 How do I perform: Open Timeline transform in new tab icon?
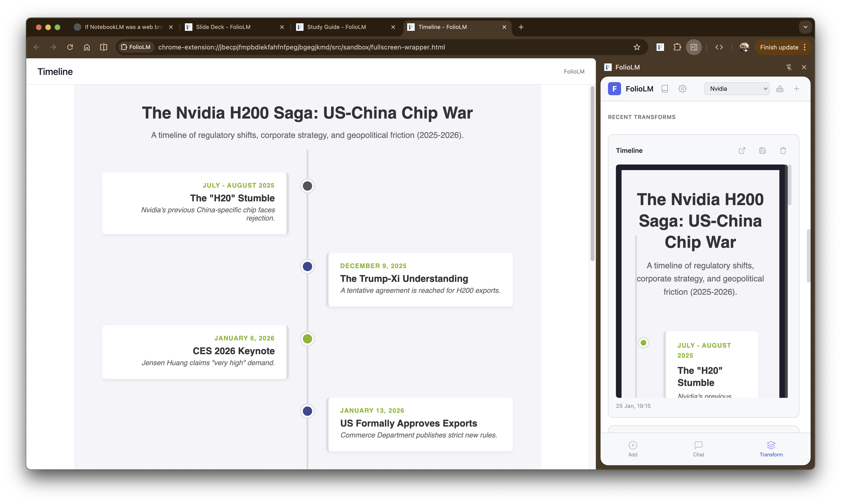tap(742, 150)
